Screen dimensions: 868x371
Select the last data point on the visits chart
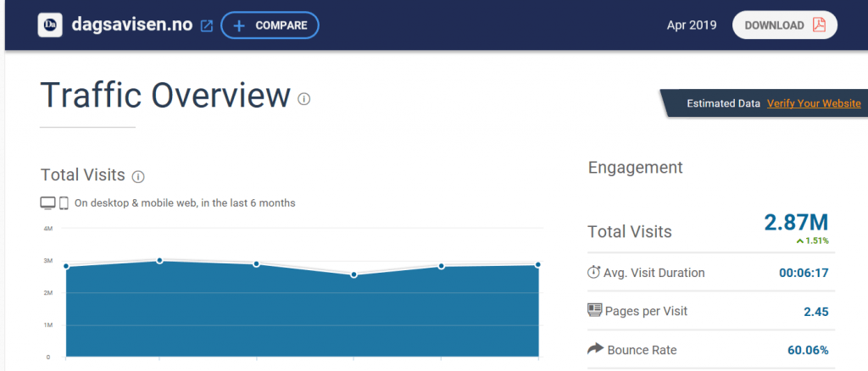[537, 265]
